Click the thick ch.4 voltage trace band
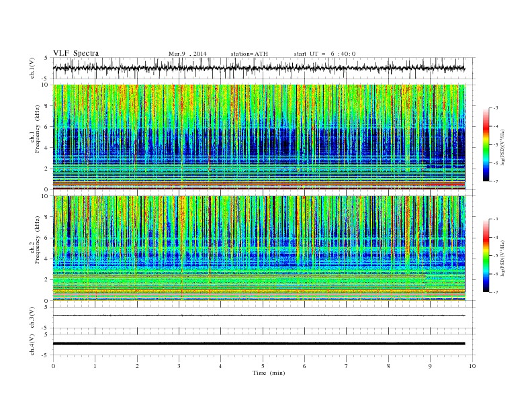This screenshot has width=532, height=411. click(x=259, y=344)
